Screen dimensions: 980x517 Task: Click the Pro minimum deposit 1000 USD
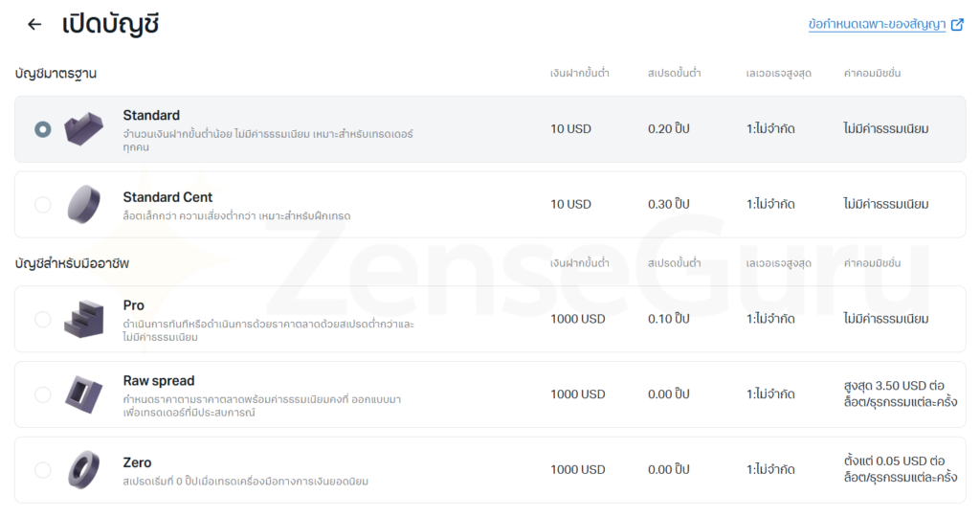577,319
